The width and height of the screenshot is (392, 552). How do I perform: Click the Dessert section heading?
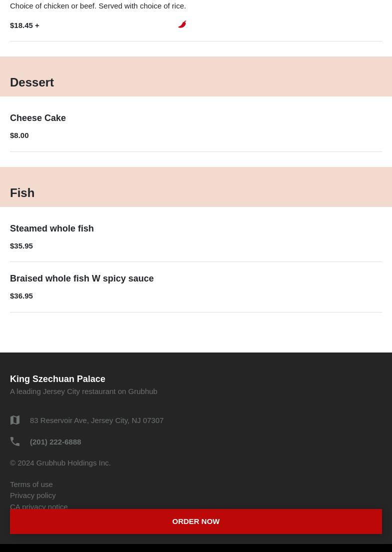[32, 82]
